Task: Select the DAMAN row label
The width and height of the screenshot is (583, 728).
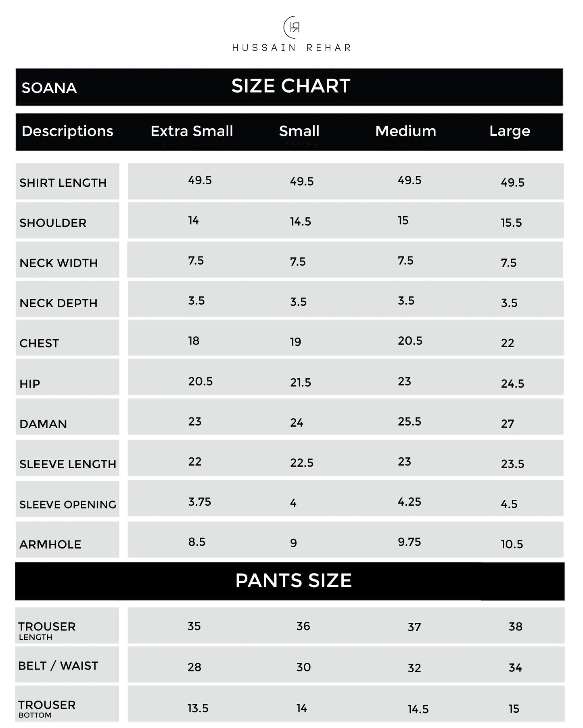Action: [x=43, y=424]
